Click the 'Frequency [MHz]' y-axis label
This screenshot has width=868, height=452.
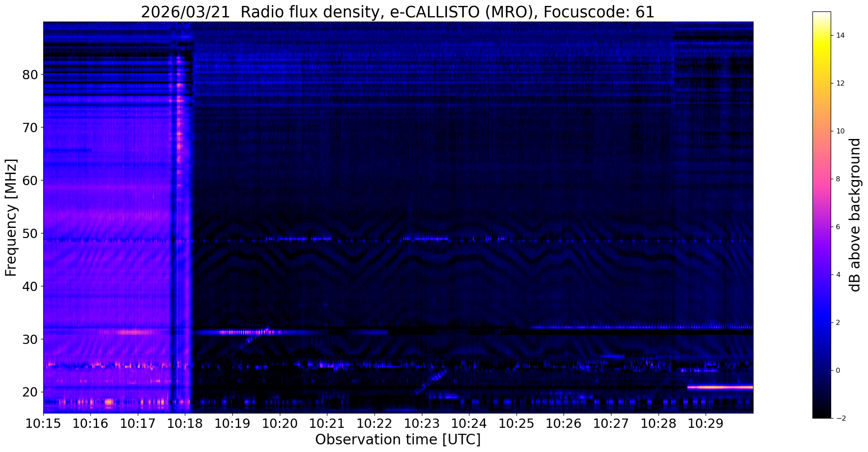(x=11, y=217)
